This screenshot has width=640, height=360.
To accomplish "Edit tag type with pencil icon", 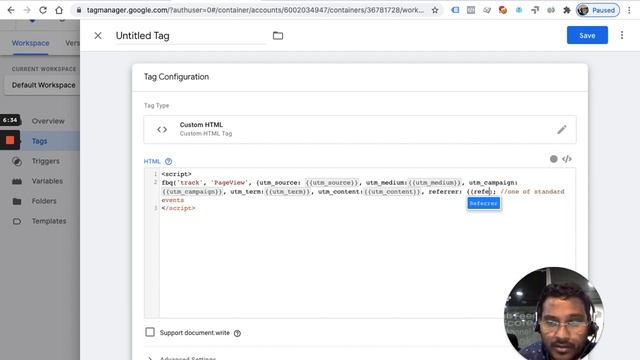I will tap(562, 130).
